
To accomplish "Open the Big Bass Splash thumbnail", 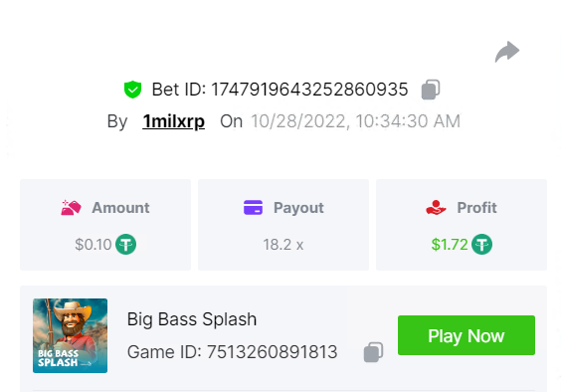I will 70,336.
